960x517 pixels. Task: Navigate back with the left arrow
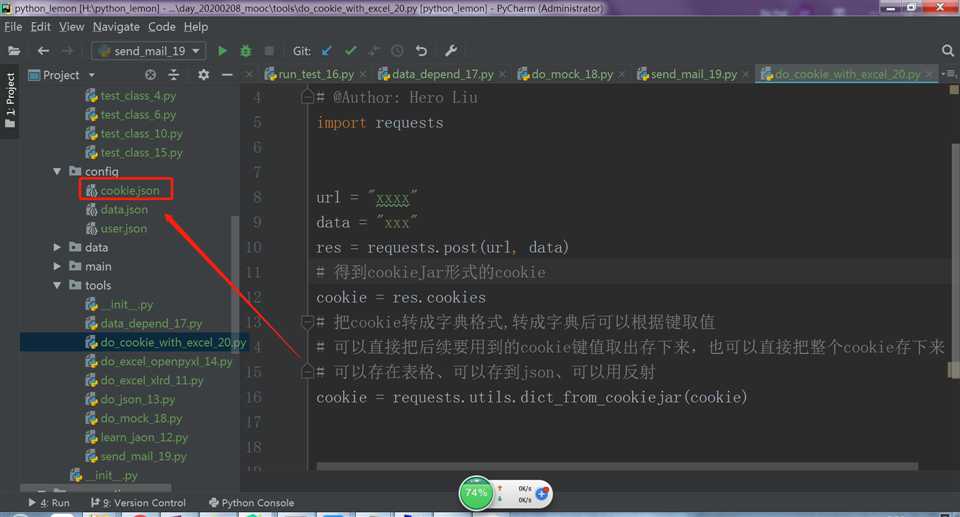click(x=43, y=51)
